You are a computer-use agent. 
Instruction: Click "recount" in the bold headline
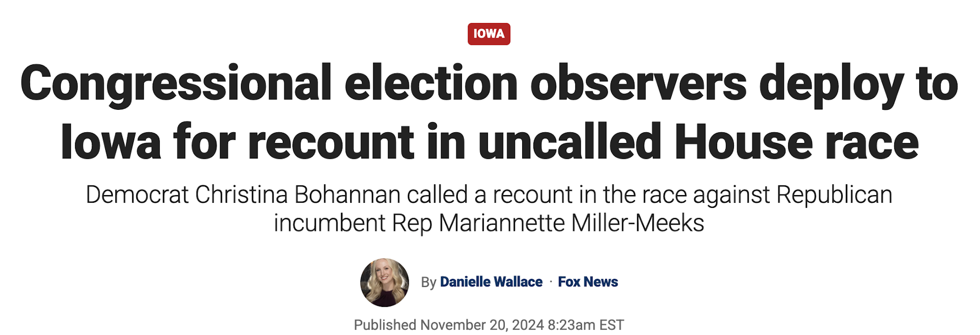[x=331, y=142]
